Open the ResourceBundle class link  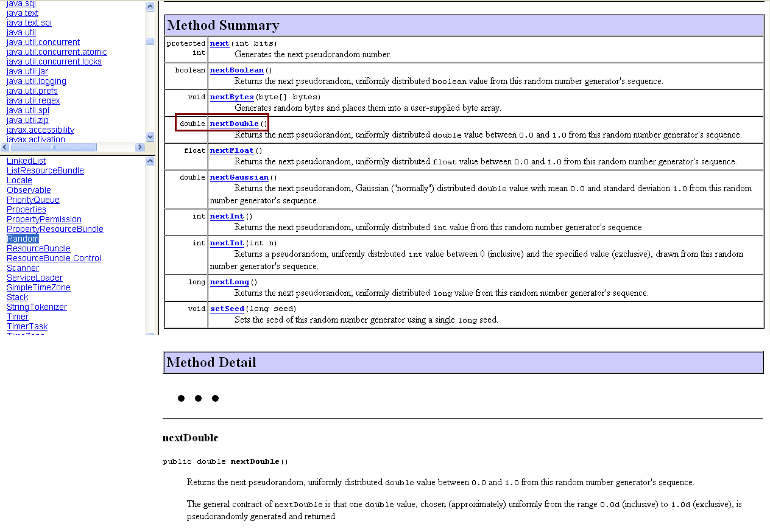(x=38, y=248)
